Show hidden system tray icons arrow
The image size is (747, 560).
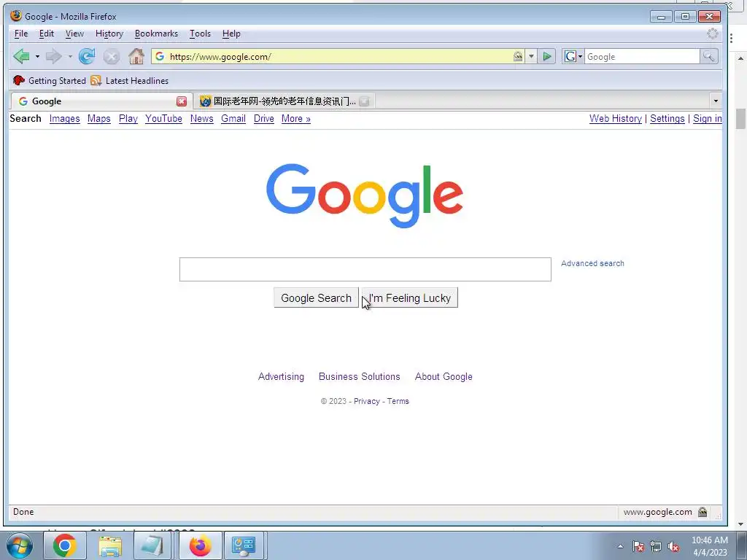(620, 546)
